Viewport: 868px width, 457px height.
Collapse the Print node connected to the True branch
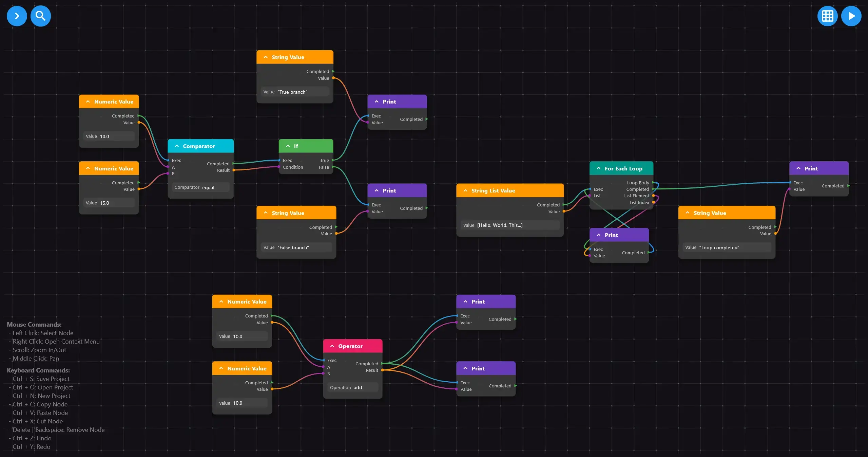(x=377, y=102)
